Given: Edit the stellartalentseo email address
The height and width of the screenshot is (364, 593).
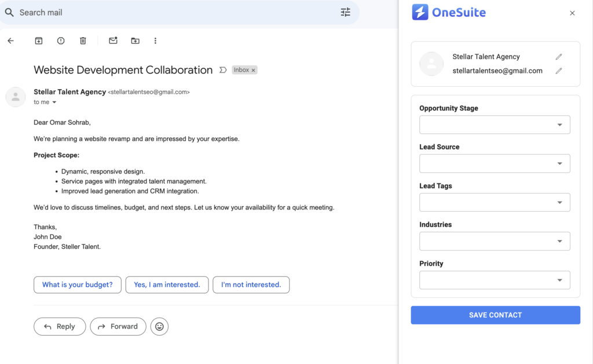Looking at the screenshot, I should (558, 70).
